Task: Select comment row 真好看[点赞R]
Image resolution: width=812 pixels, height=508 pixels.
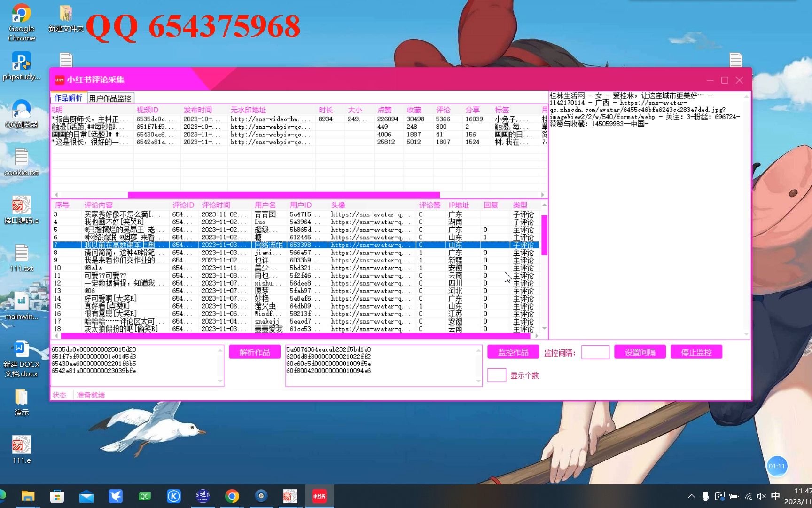Action: click(x=295, y=306)
